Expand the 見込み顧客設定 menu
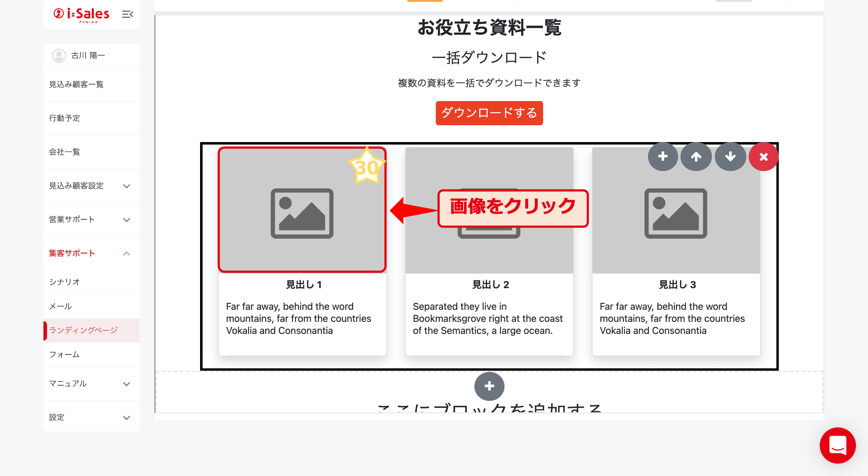This screenshot has width=868, height=476. coord(127,186)
